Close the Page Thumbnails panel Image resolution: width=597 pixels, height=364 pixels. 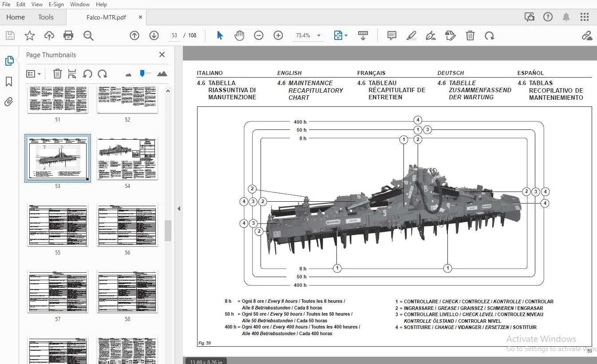162,55
